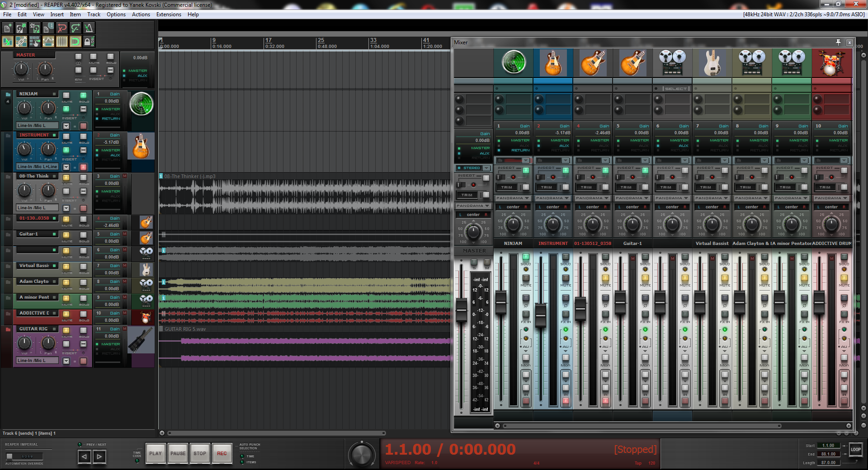Open PANORAMA dropdown on Mixer Guitar-1 channel

(x=632, y=198)
